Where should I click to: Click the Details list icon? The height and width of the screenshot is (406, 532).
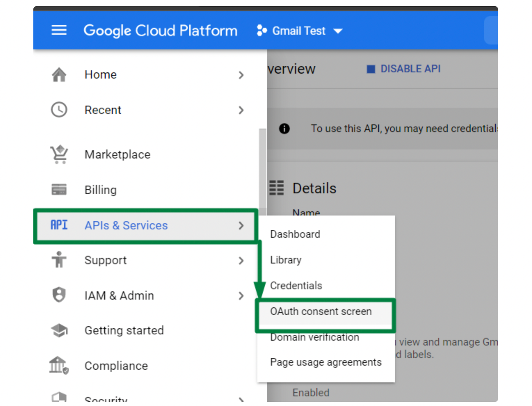[277, 188]
